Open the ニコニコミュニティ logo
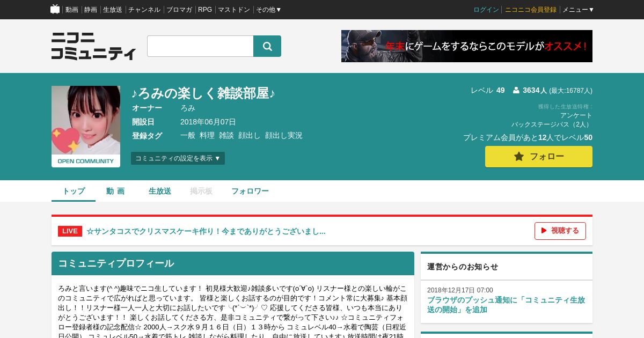This screenshot has width=644, height=338. [93, 46]
